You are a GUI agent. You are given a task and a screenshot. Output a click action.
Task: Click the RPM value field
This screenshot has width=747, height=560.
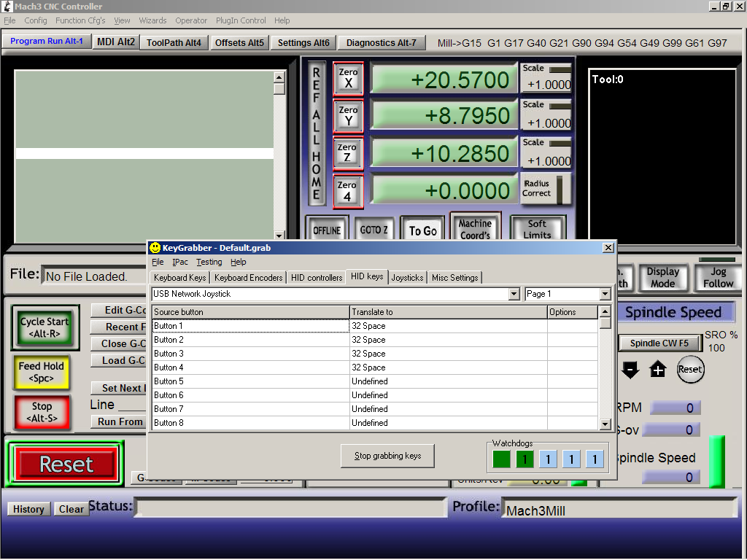676,408
